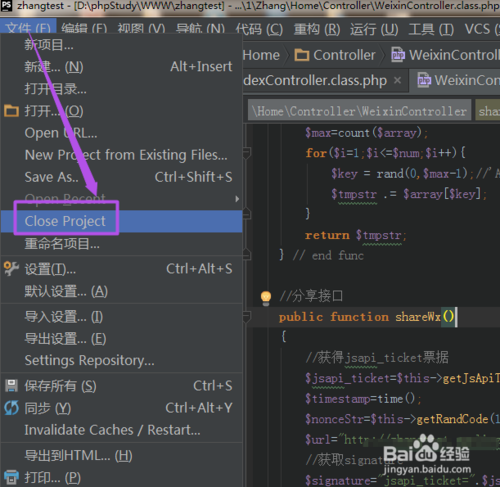
Task: Click the blue sync arrows icon
Action: tap(11, 408)
